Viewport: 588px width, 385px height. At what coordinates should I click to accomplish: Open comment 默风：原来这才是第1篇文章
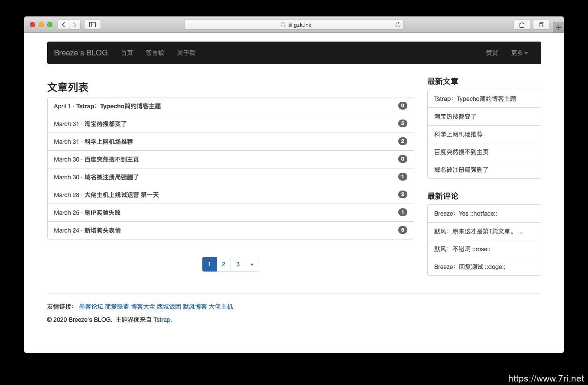(x=484, y=231)
